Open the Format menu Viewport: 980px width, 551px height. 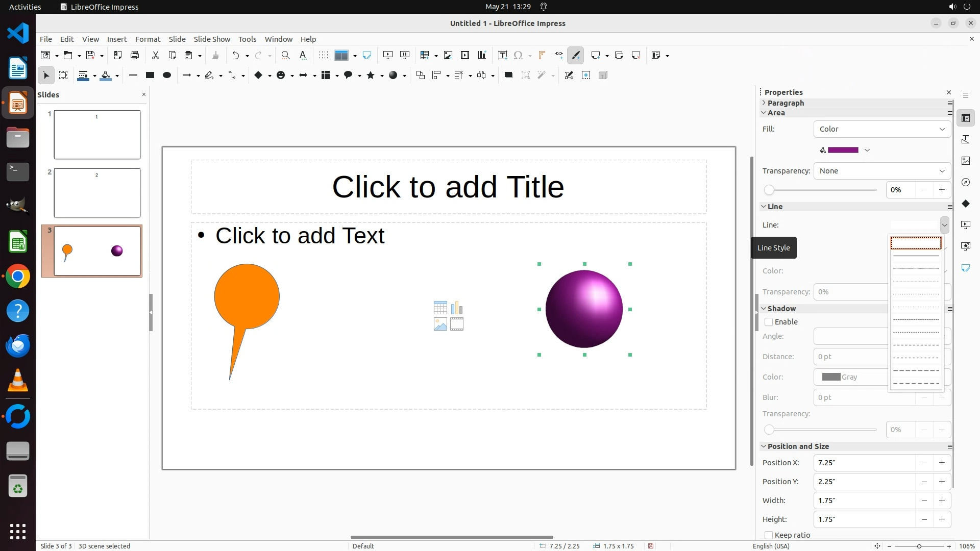tap(148, 39)
